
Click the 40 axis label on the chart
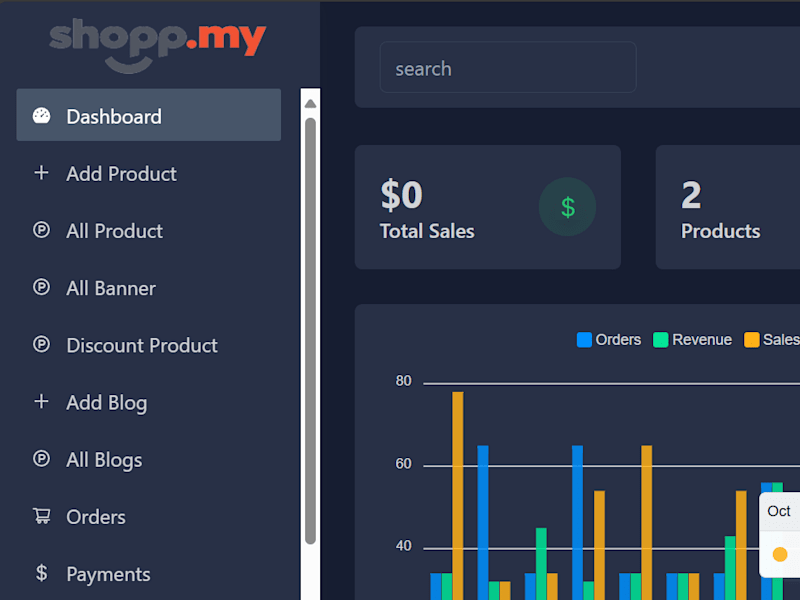(403, 546)
